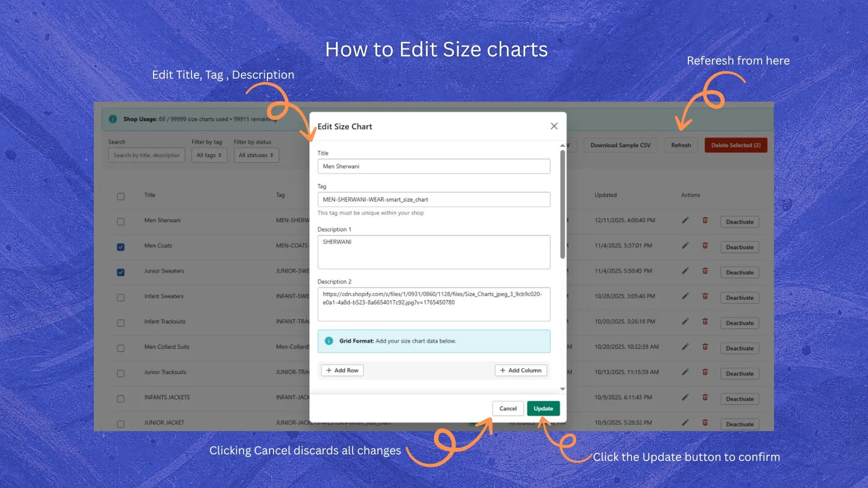This screenshot has width=868, height=488.
Task: Click the delete icon on the Infant Tracksuits row
Action: (x=705, y=322)
